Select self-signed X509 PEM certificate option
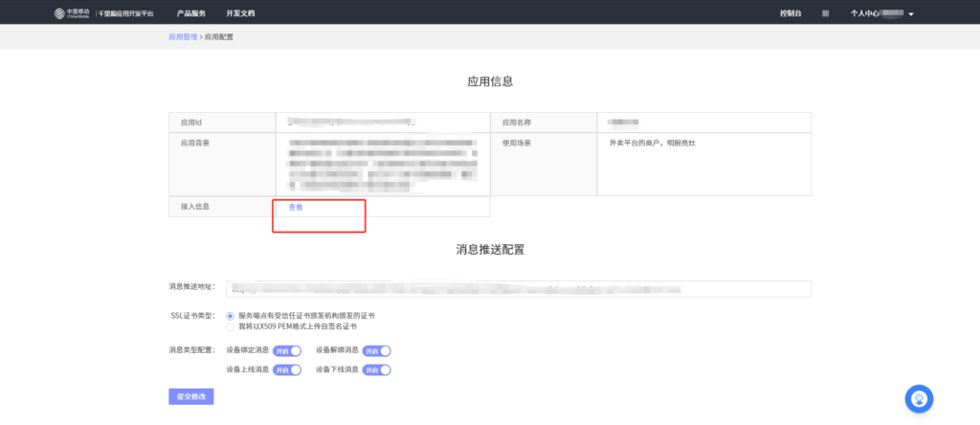Viewport: 980px width, 425px height. pos(230,326)
